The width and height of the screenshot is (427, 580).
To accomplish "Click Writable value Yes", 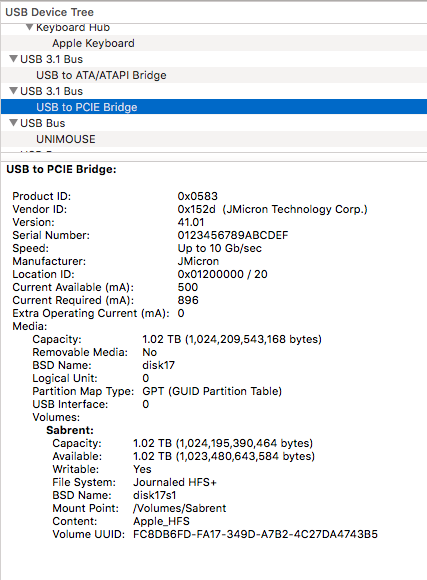I will [x=142, y=469].
